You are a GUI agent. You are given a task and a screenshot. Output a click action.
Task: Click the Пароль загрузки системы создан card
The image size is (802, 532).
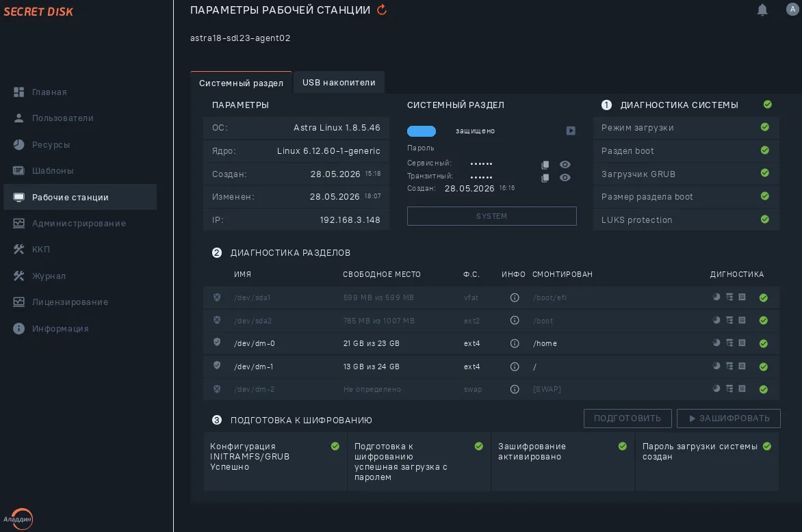707,462
